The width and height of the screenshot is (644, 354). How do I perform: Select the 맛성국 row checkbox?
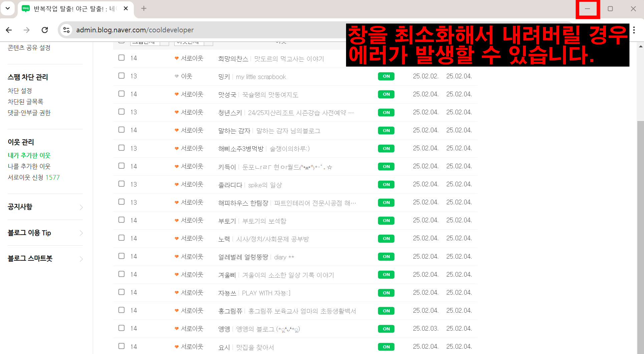(121, 94)
